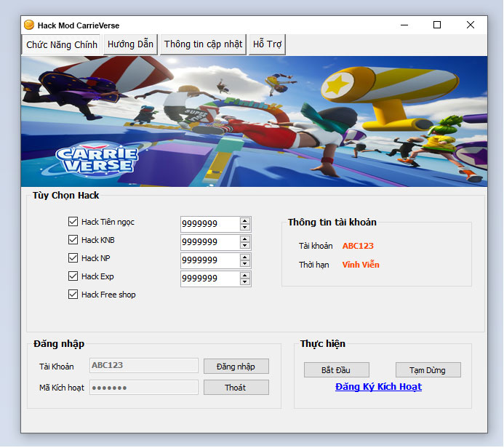Increase Hack Tiên ngọc value with up arrow
Image resolution: width=504 pixels, height=448 pixels.
(x=245, y=221)
